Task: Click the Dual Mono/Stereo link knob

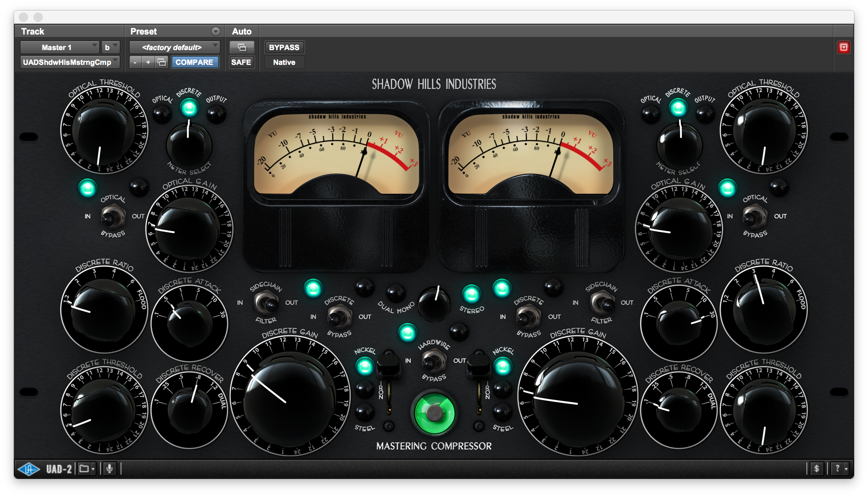Action: (x=434, y=304)
